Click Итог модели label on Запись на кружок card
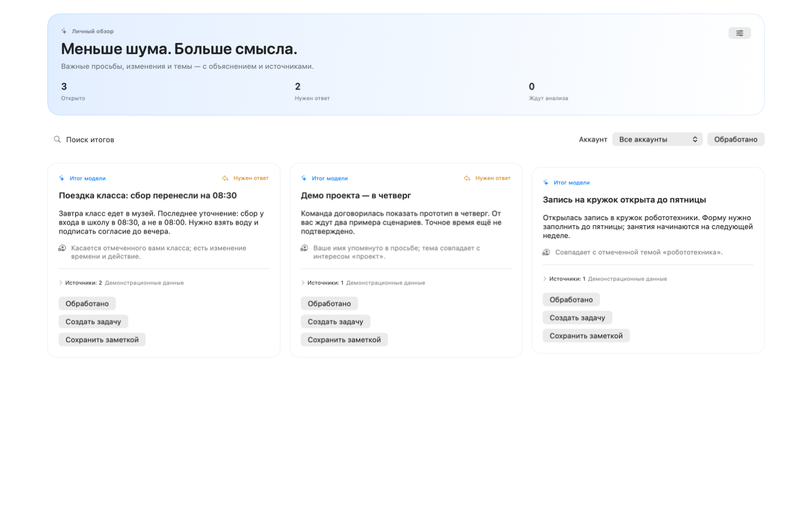Screen dimensions: 812x508 point(572,183)
